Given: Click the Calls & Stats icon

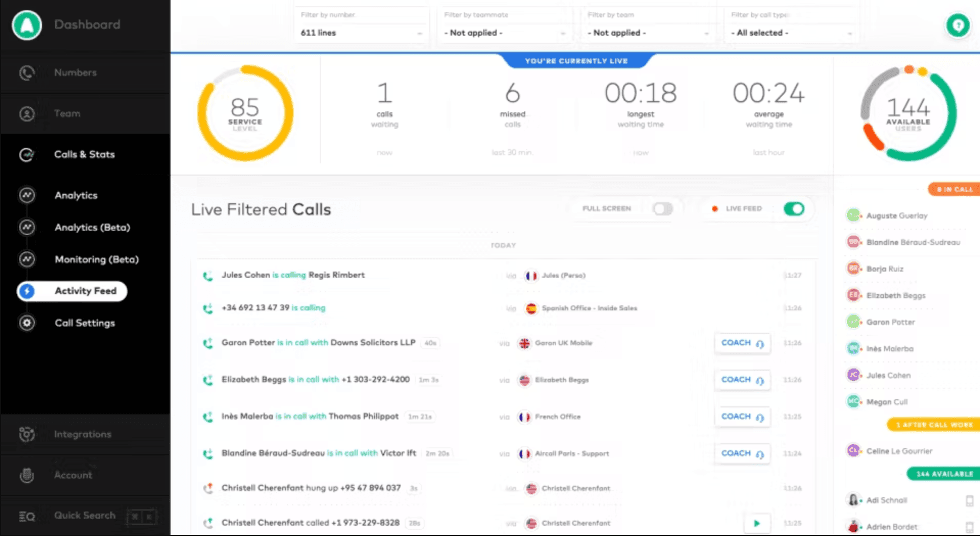Looking at the screenshot, I should [27, 154].
